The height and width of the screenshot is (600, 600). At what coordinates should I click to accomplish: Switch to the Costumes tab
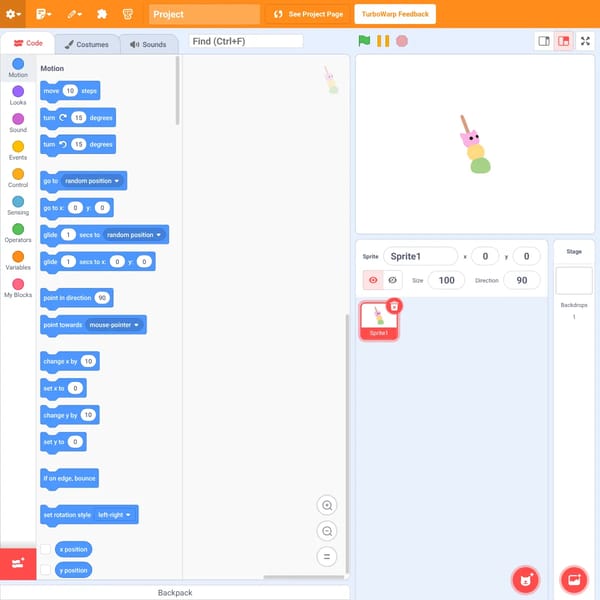coord(87,44)
